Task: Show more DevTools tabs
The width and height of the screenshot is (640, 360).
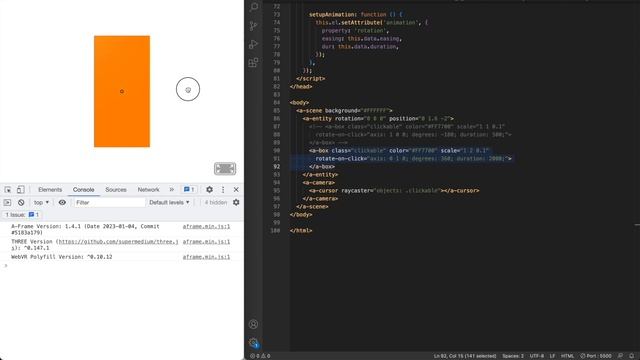Action: [171, 189]
